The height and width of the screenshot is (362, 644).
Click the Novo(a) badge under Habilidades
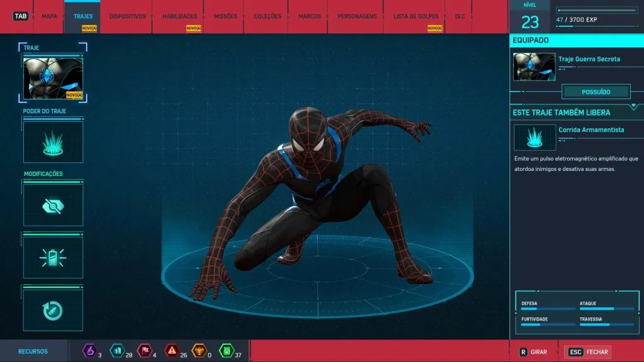tap(194, 28)
